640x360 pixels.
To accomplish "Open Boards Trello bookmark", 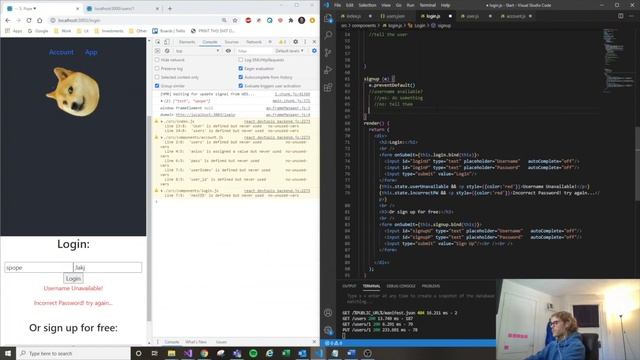I will (x=169, y=31).
